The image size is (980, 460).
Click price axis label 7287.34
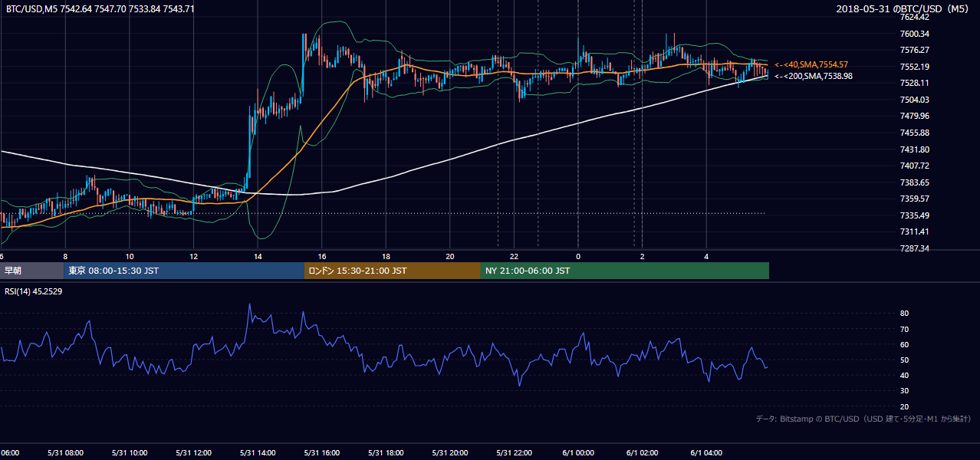tap(915, 248)
